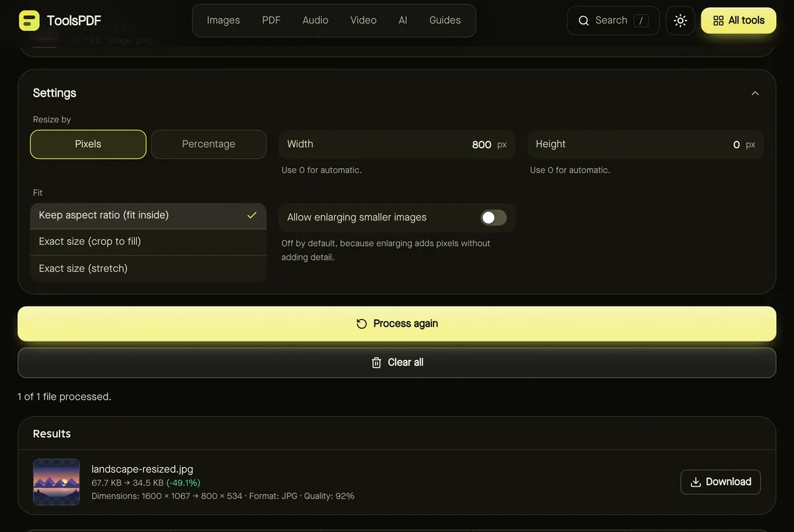Choose Exact size (crop to fill)
Screen dimensions: 794x532
click(148, 242)
